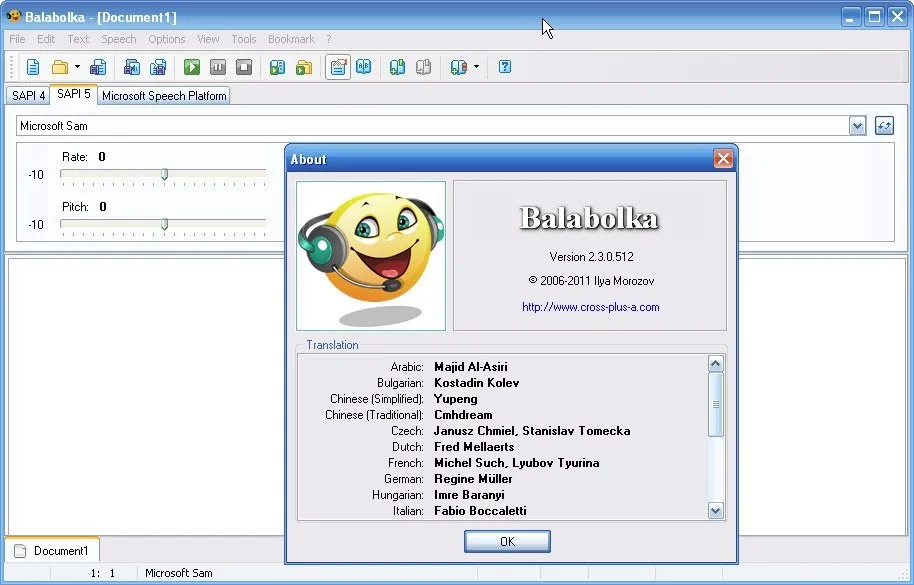Click the blue Help question mark icon

505,67
